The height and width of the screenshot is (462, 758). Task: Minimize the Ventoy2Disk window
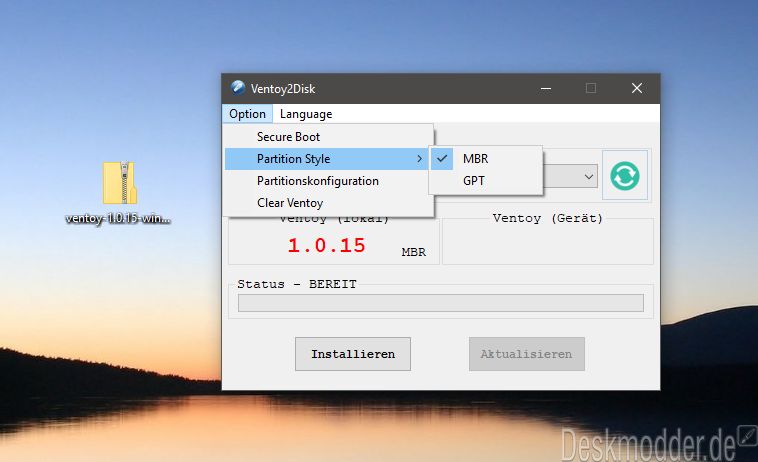[x=546, y=88]
